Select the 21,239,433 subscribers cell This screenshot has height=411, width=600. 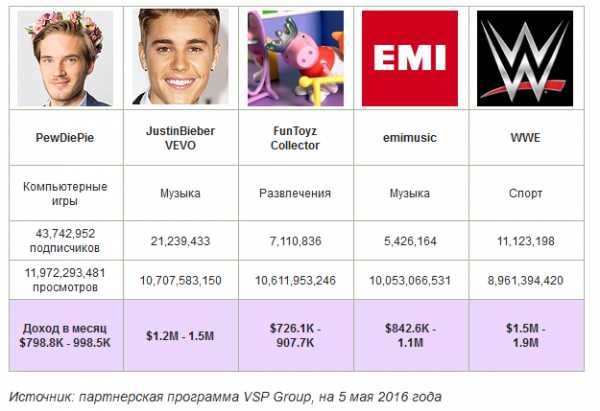[x=181, y=241]
